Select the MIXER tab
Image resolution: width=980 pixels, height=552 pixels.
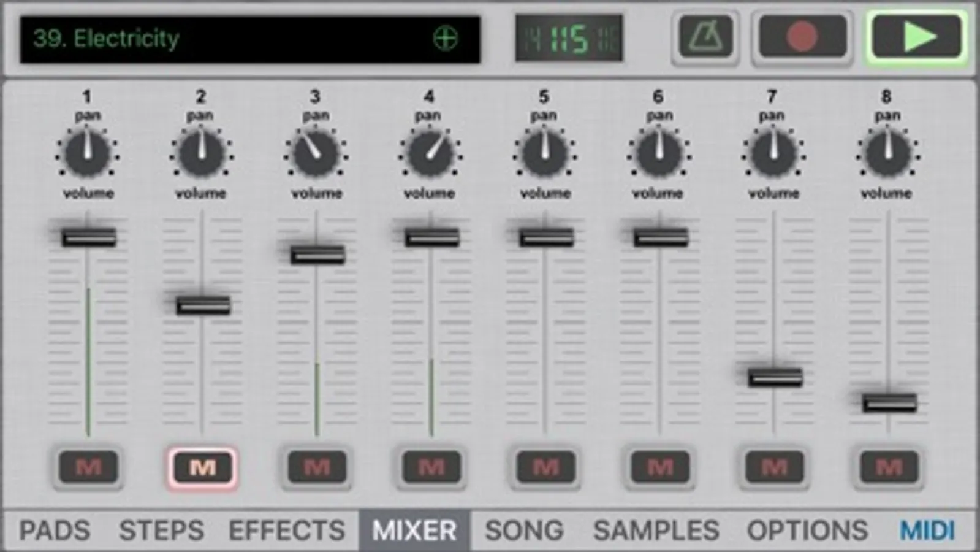click(x=414, y=531)
